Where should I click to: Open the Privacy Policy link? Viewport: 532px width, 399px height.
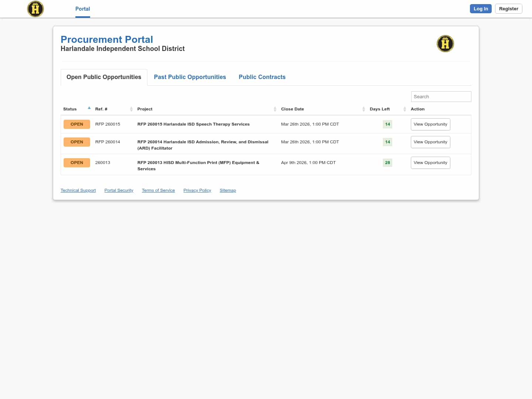click(197, 190)
